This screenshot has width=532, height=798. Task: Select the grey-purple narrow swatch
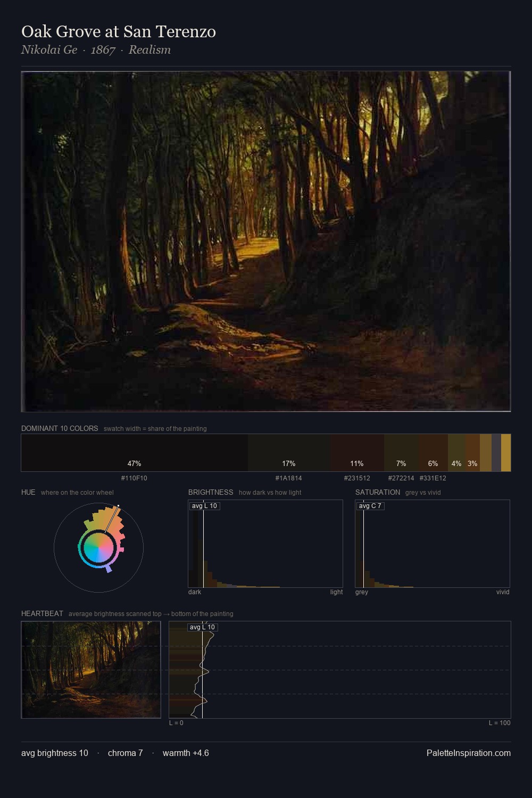tap(496, 453)
